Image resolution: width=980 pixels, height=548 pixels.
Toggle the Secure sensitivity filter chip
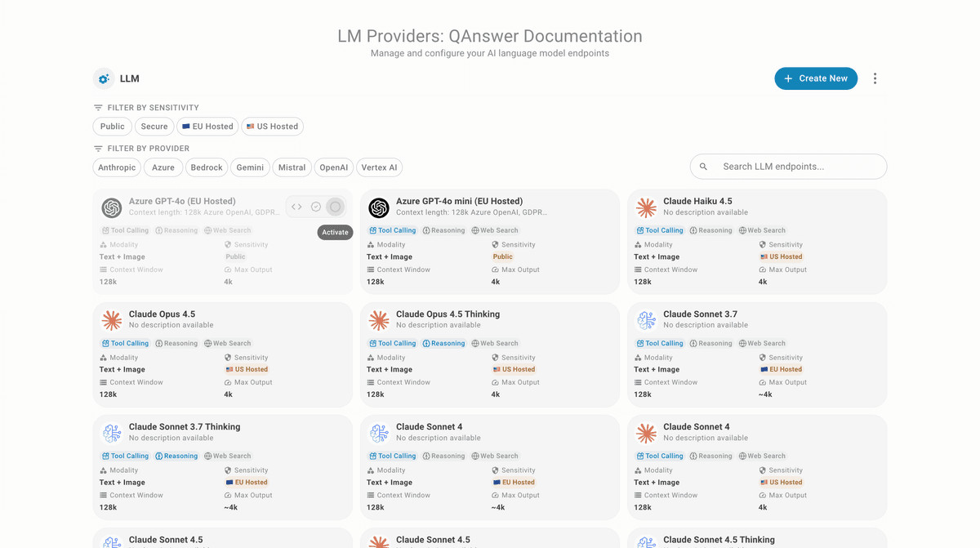[154, 127]
